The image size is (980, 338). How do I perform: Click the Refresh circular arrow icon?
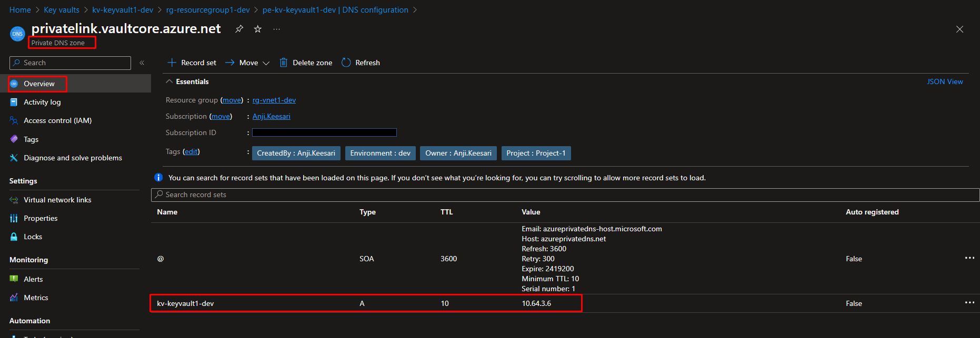346,63
